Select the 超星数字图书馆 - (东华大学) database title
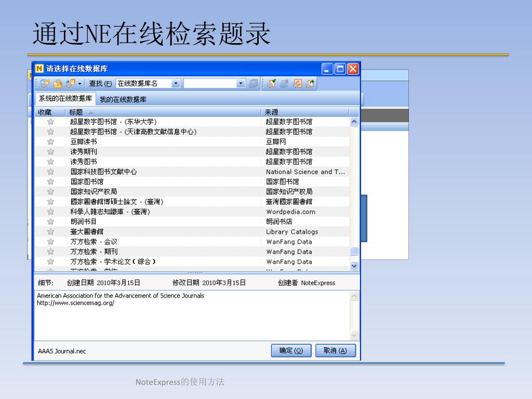 tap(113, 122)
